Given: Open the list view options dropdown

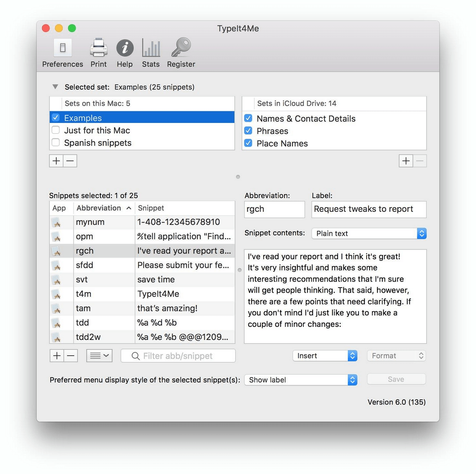Looking at the screenshot, I should click(99, 356).
